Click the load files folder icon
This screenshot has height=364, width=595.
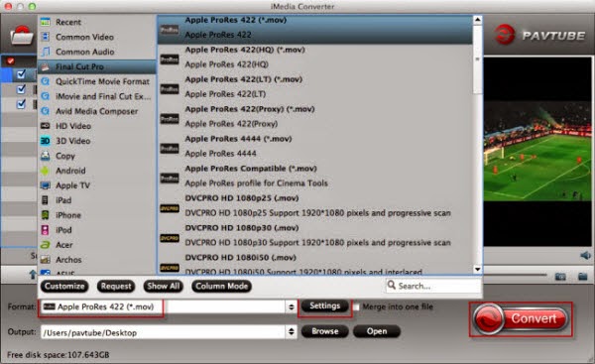click(x=21, y=36)
